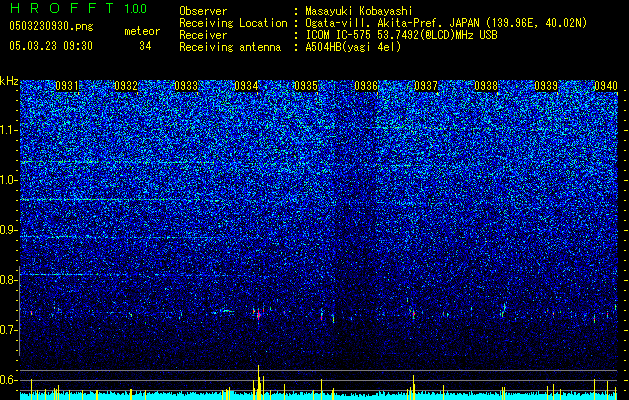Click the 0938 time marker

coord(486,86)
